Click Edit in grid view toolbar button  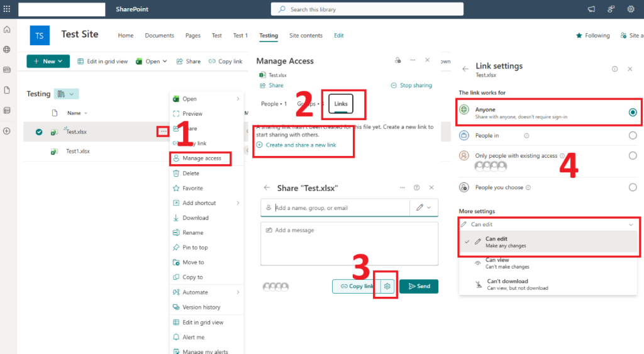click(103, 61)
